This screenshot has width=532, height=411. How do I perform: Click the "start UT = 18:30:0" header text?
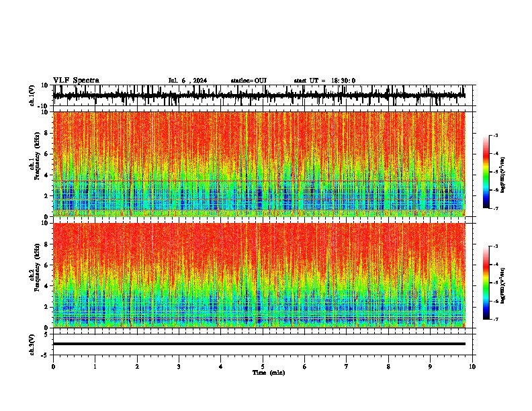click(324, 81)
